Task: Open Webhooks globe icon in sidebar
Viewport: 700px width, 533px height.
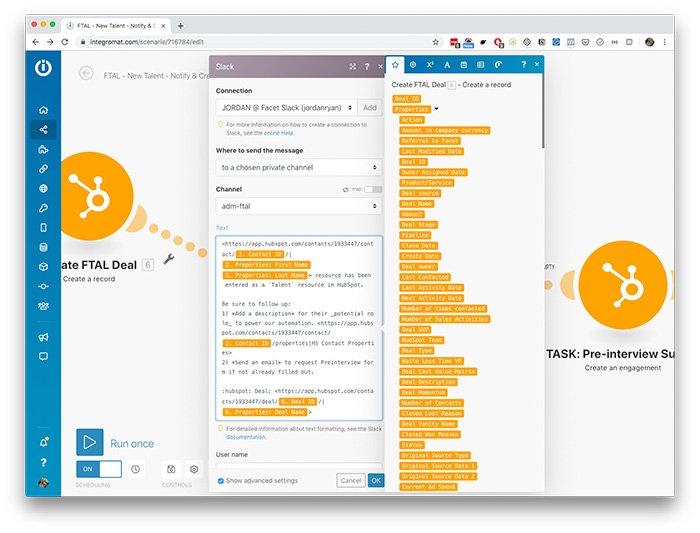Action: point(43,188)
